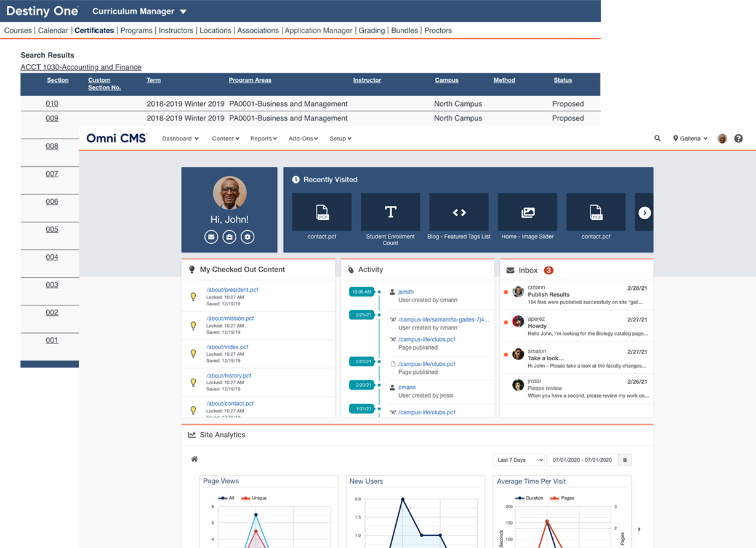
Task: Open the Curriculum Manager dropdown
Action: pyautogui.click(x=139, y=12)
